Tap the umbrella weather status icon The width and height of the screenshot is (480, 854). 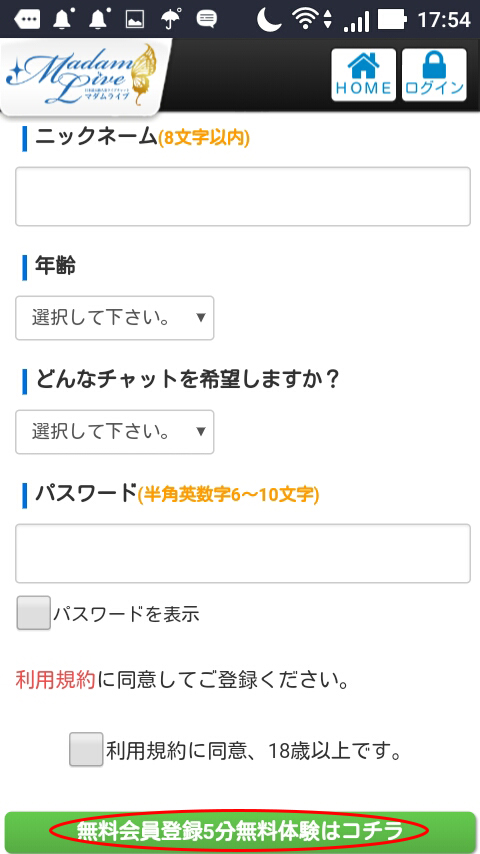(171, 20)
